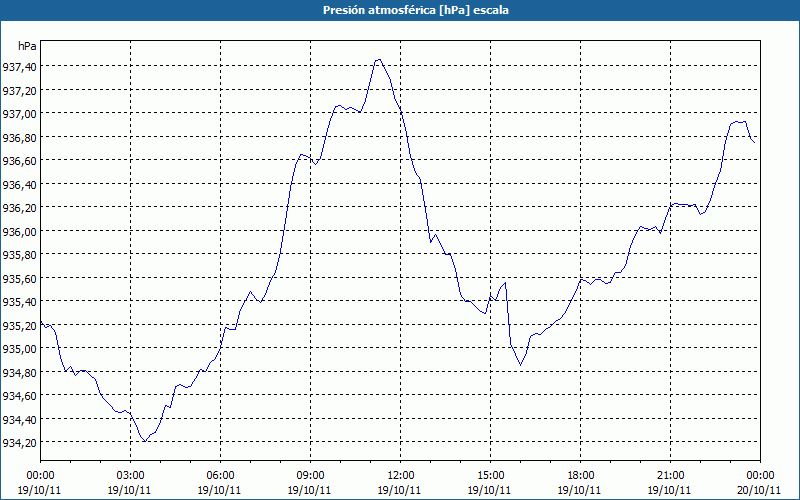Click the 934,80 axis label
The image size is (800, 500).
(19, 372)
